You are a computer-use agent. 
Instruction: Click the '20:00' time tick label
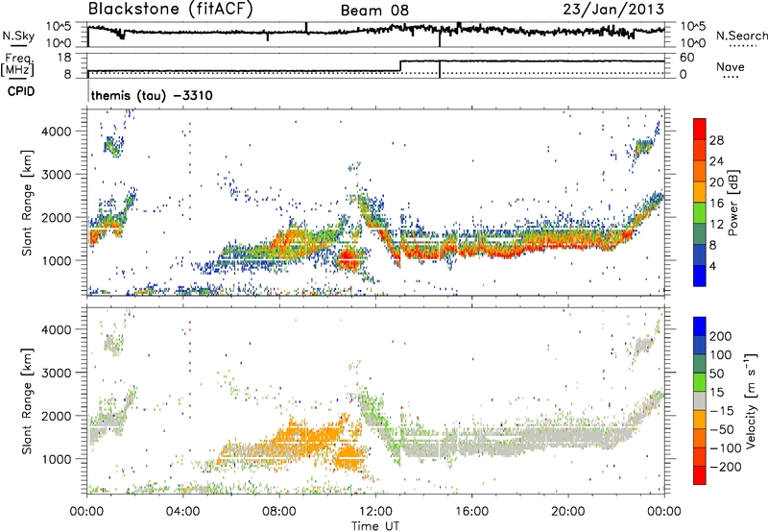(567, 512)
